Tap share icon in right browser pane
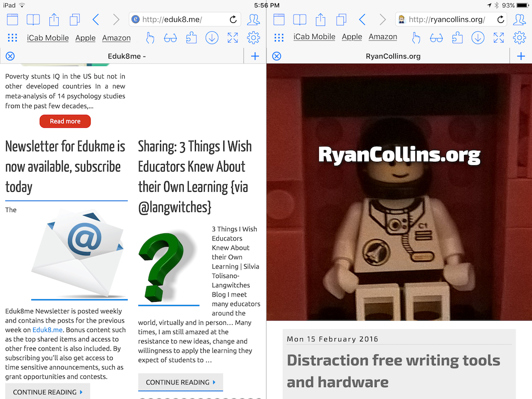This screenshot has height=399, width=532. pyautogui.click(x=320, y=19)
